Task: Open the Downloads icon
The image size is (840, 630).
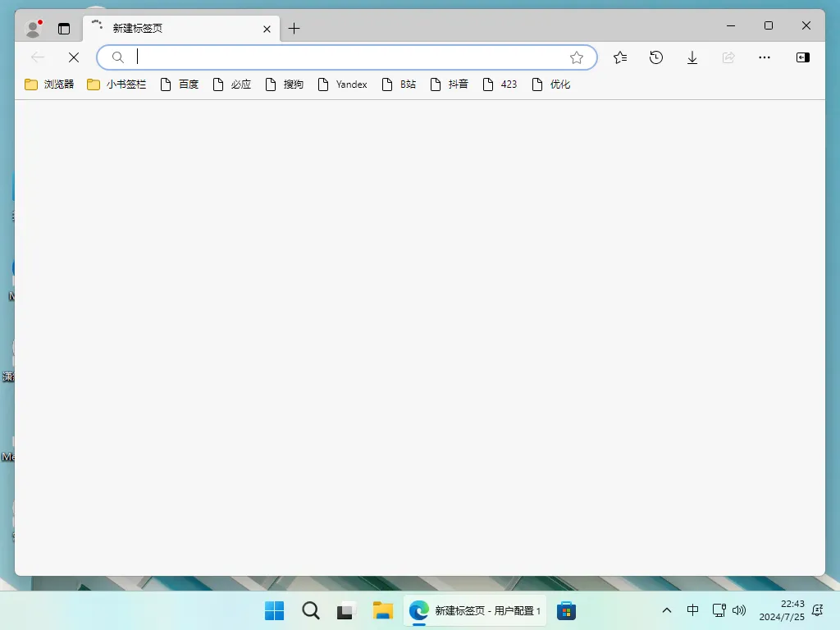Action: 692,57
